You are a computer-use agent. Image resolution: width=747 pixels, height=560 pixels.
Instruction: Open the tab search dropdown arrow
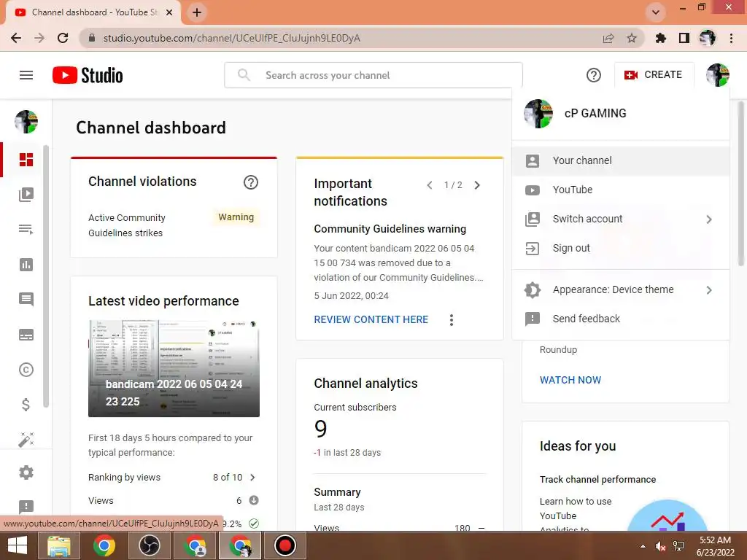click(656, 12)
